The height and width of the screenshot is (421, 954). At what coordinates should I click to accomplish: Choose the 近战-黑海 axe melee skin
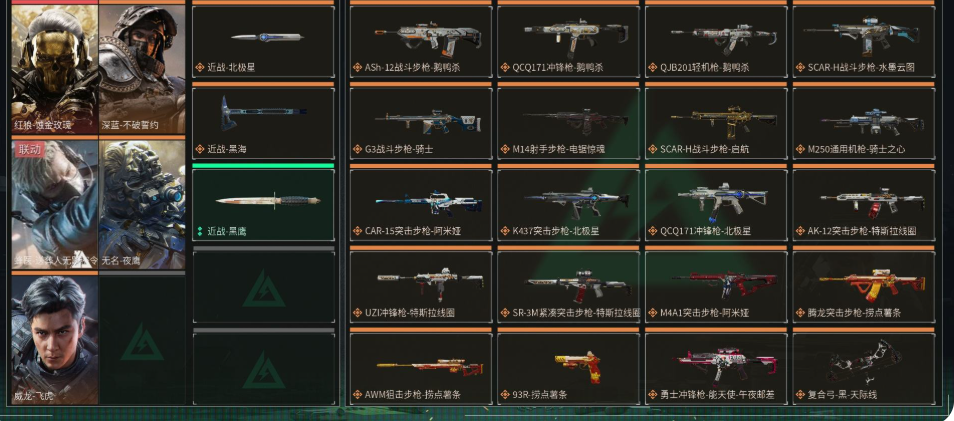click(263, 123)
